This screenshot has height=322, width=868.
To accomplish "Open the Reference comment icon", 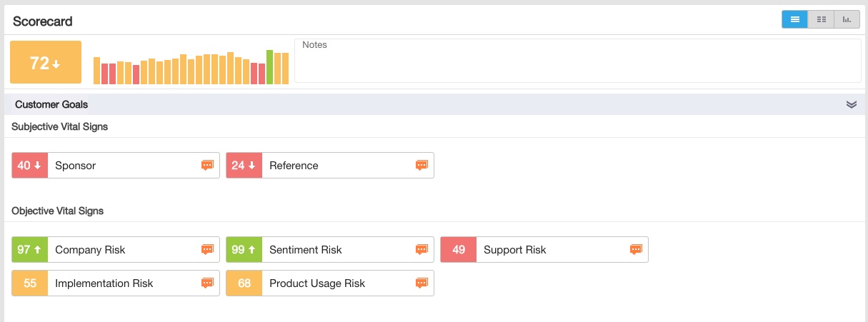I will point(421,166).
